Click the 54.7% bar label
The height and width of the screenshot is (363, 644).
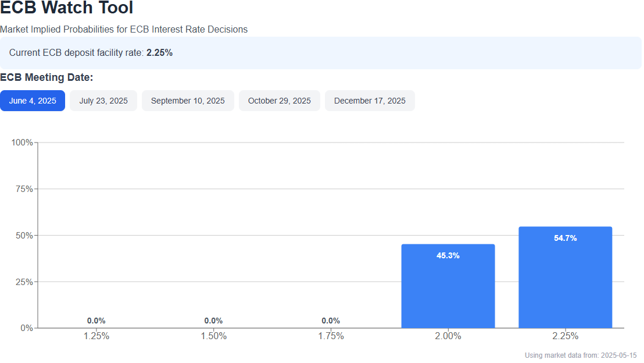tap(565, 238)
